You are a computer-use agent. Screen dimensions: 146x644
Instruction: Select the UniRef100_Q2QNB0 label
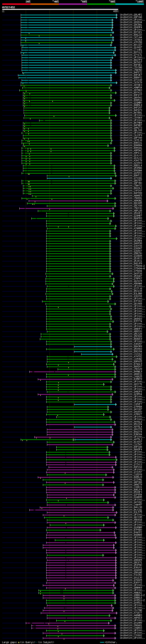click(131, 103)
